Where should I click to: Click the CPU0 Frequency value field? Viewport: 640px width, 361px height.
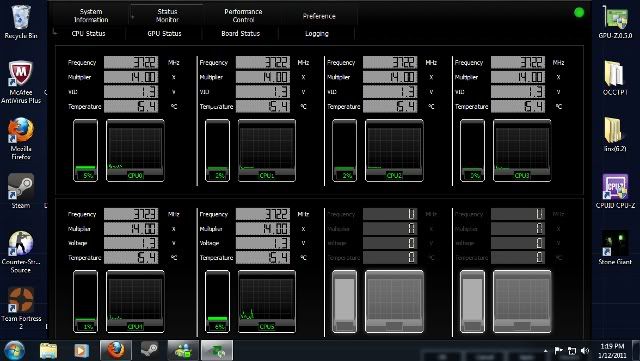point(131,62)
